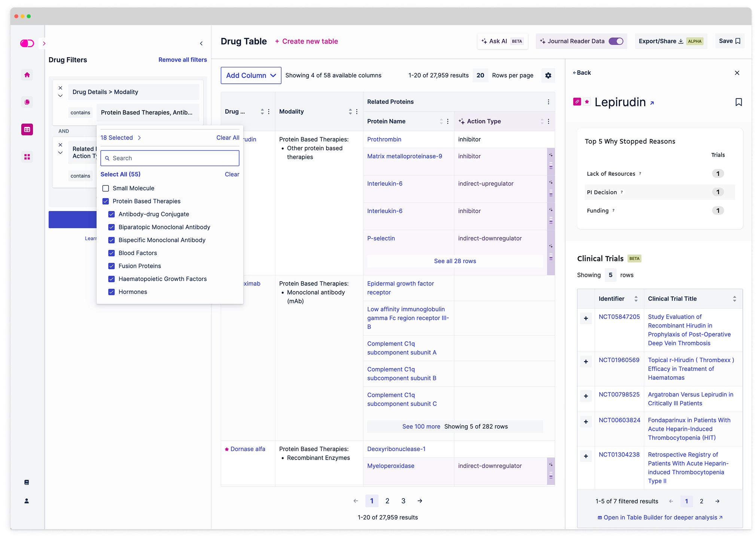
Task: Click Remove all filters
Action: (183, 60)
